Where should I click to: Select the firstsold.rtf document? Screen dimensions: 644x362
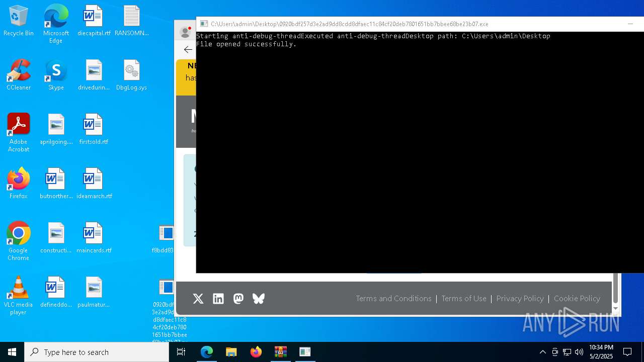pyautogui.click(x=94, y=130)
